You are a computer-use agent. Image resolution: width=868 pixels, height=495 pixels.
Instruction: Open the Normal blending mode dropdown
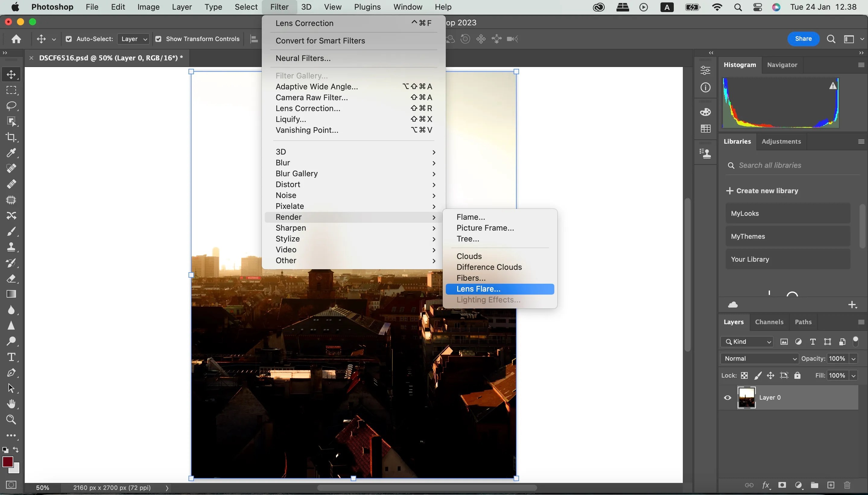click(x=759, y=358)
